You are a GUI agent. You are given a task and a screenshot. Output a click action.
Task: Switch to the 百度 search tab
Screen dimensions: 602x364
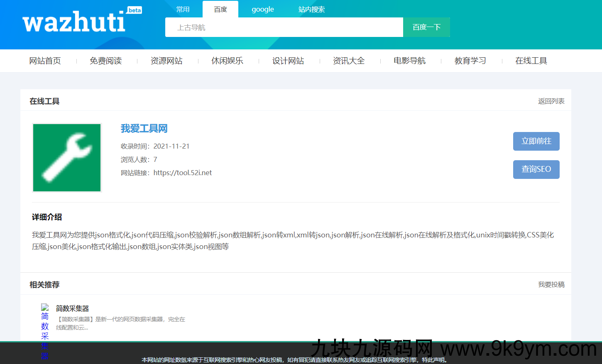coord(220,9)
